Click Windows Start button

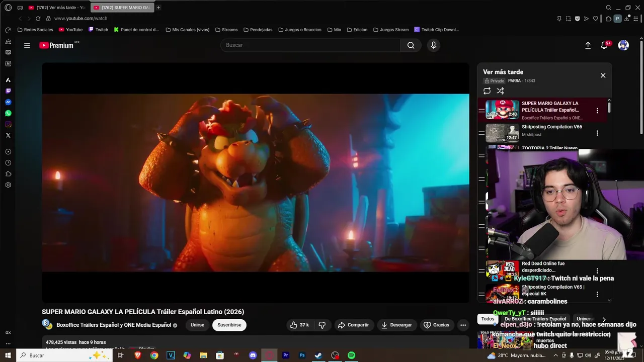pos(8,355)
